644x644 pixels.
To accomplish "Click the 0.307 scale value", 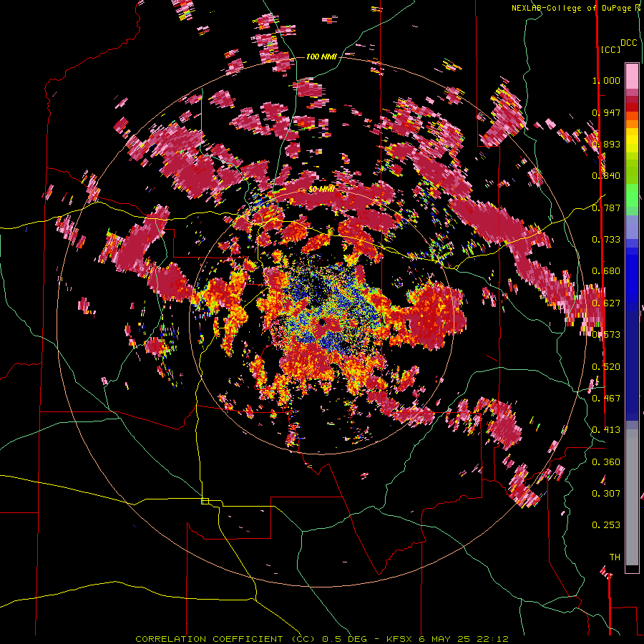I will tap(606, 494).
